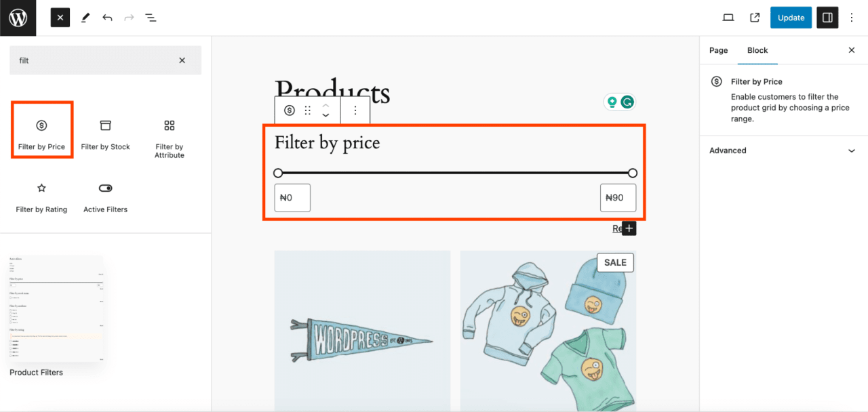The width and height of the screenshot is (868, 412).
Task: Select the pencil Tools icon
Action: [x=85, y=18]
